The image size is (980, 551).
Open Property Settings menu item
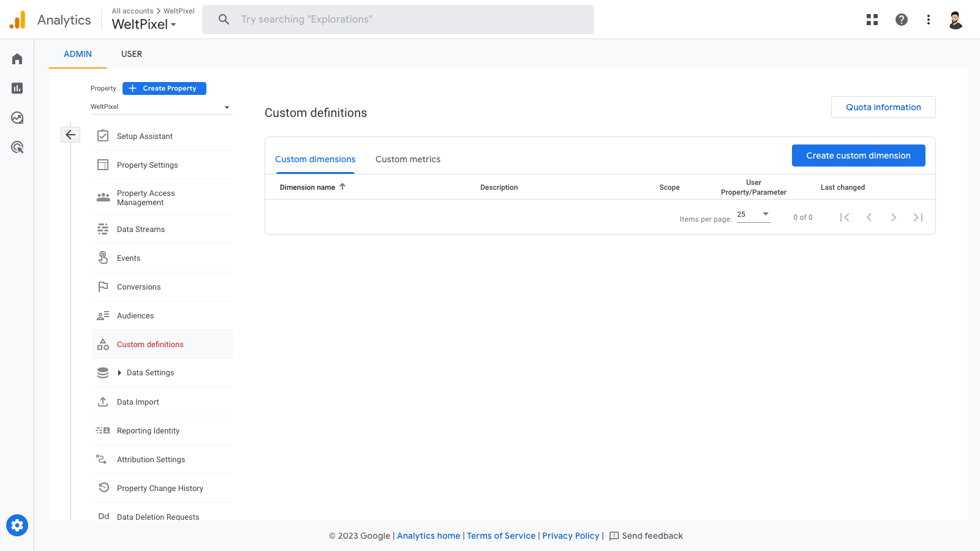pos(162,165)
